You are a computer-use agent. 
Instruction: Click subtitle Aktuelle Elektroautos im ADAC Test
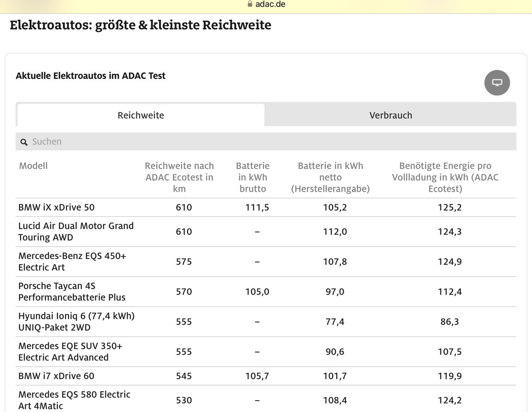(x=90, y=76)
